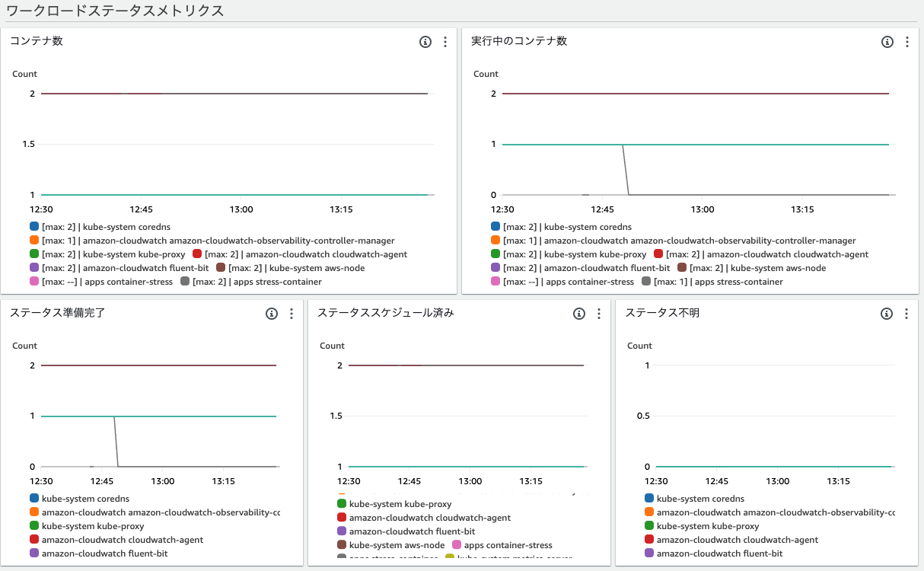Toggle green kube-proxy swatch in 実行中のコンテナ数 legend
Screen dimensions: 924x571
495,254
